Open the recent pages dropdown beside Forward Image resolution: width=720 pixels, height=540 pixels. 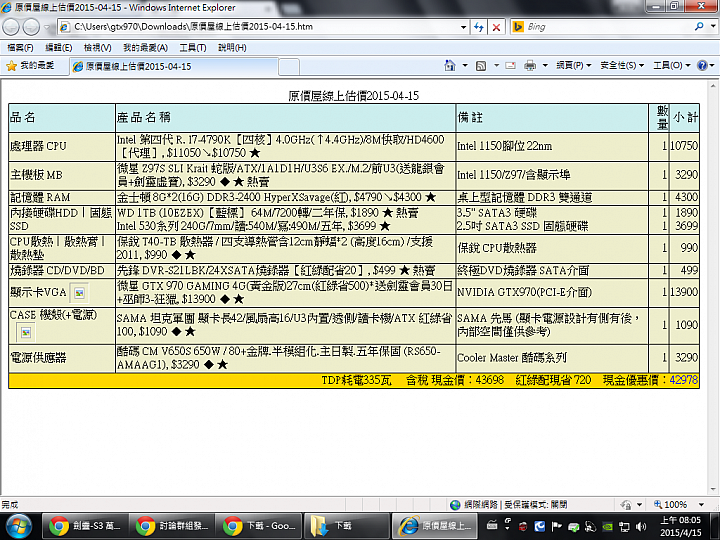(46, 27)
